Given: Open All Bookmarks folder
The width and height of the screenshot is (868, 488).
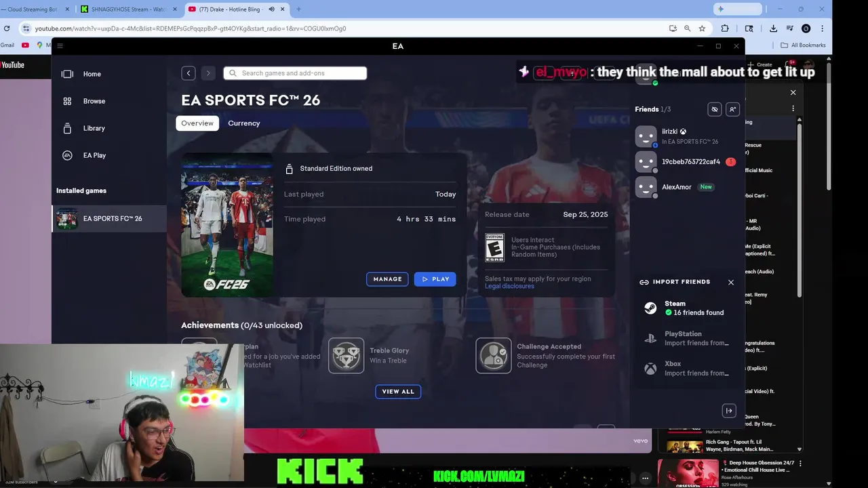Looking at the screenshot, I should pyautogui.click(x=804, y=45).
